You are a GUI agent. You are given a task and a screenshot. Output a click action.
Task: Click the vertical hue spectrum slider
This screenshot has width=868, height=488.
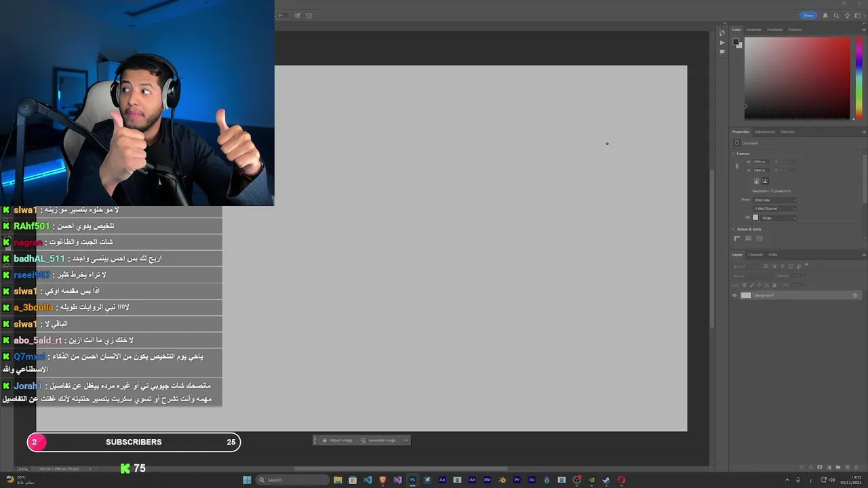tap(860, 78)
